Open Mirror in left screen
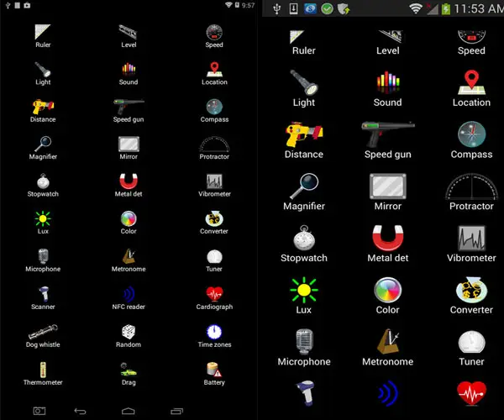The width and height of the screenshot is (504, 420). click(x=129, y=148)
